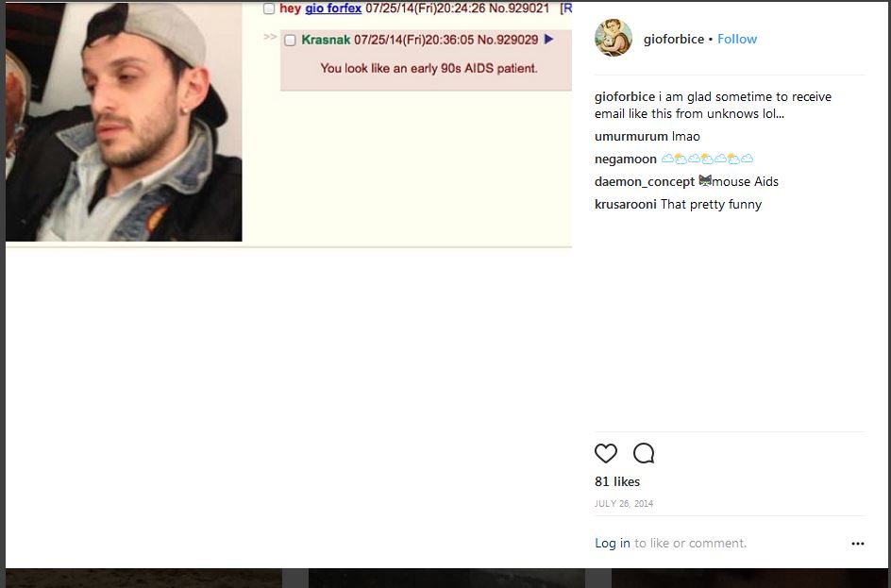The image size is (891, 588).
Task: Open the comment speech bubble icon
Action: (644, 453)
